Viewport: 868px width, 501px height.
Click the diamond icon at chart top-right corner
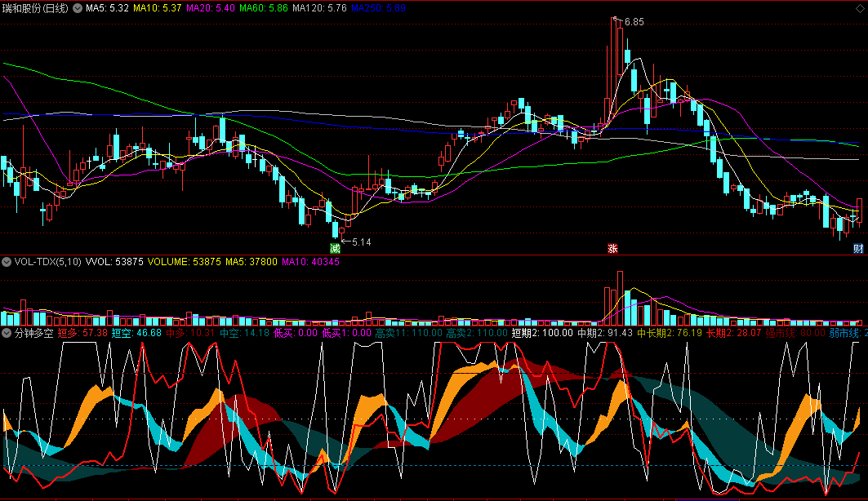(x=861, y=7)
